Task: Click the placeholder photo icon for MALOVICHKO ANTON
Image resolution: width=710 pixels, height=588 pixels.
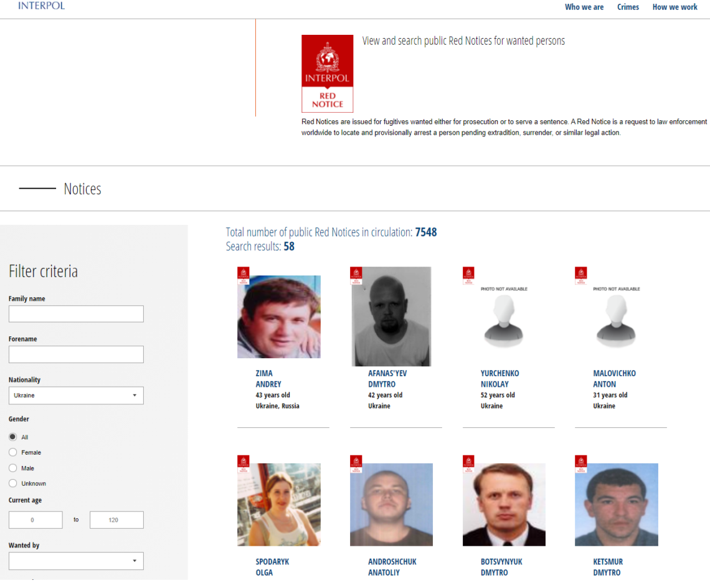Action: (x=616, y=321)
